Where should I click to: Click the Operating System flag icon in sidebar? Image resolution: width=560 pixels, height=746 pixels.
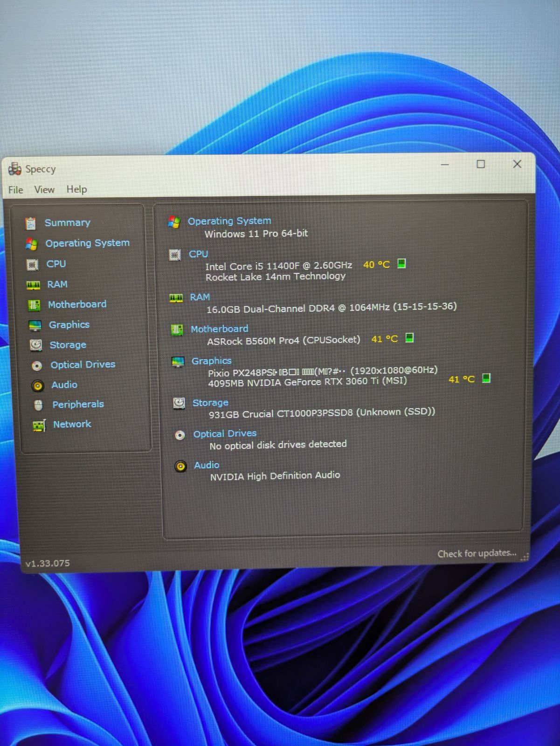pos(32,244)
